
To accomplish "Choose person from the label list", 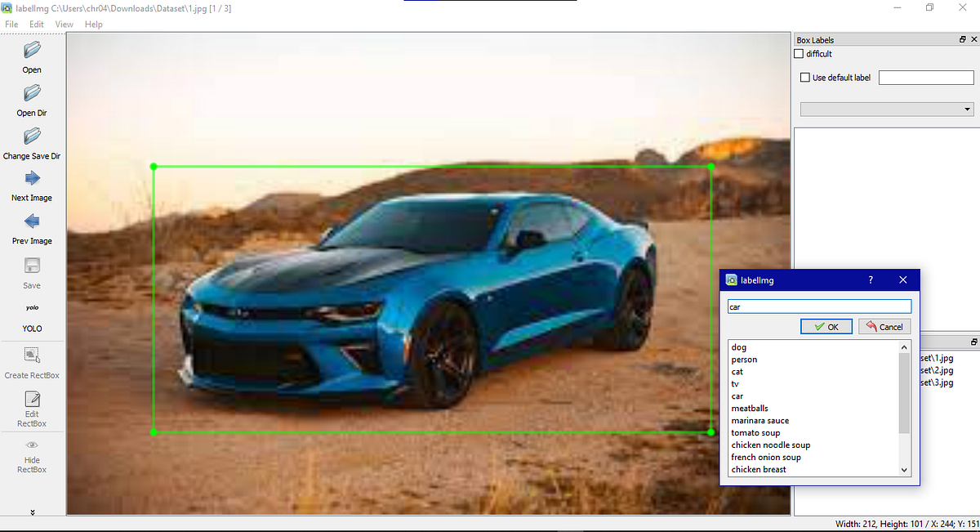I will [x=744, y=359].
